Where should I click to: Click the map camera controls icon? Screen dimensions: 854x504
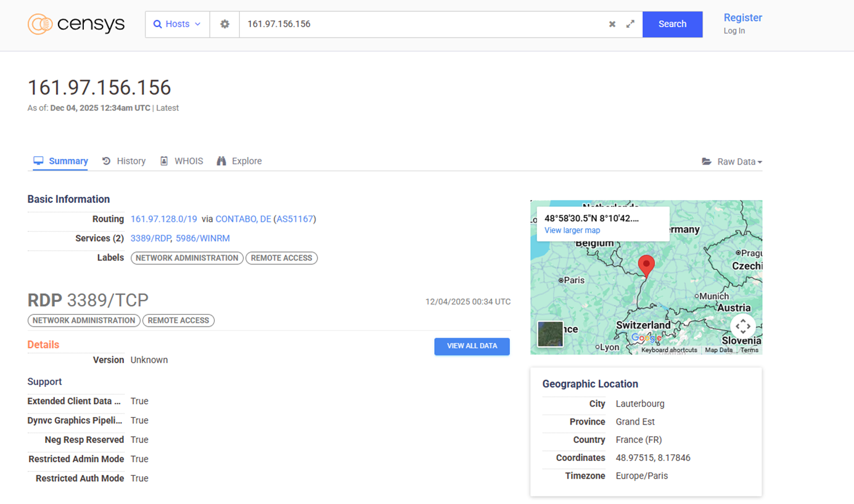click(x=742, y=326)
